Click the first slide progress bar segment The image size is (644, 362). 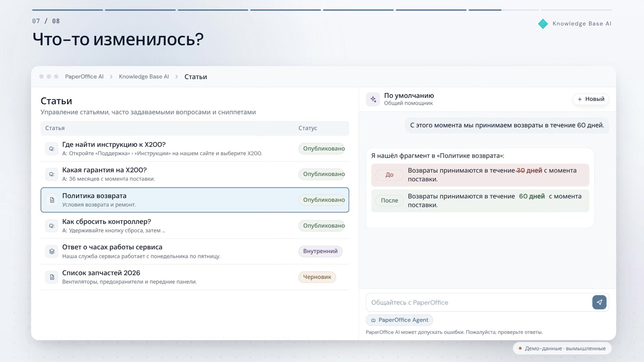click(68, 10)
